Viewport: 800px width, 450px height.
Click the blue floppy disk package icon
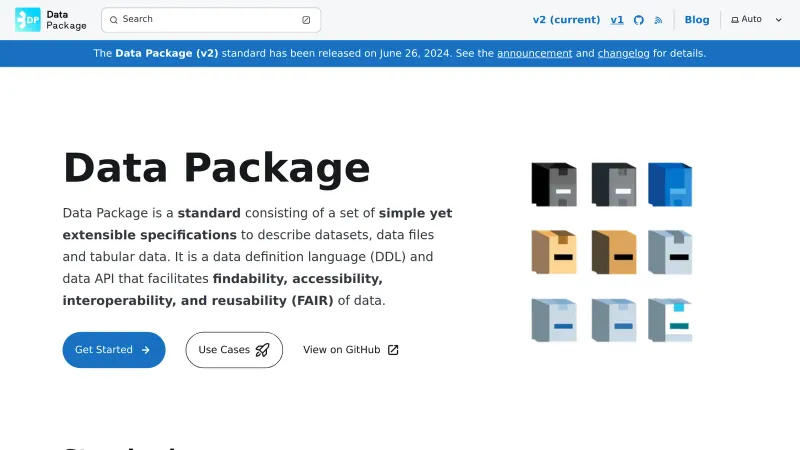pyautogui.click(x=670, y=184)
